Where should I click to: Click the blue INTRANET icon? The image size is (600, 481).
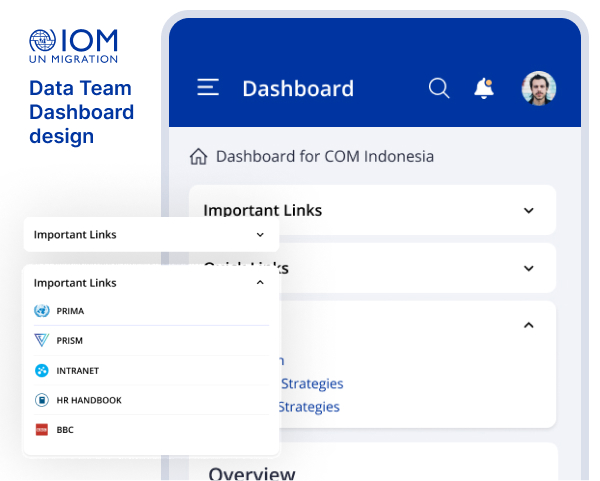click(x=41, y=370)
